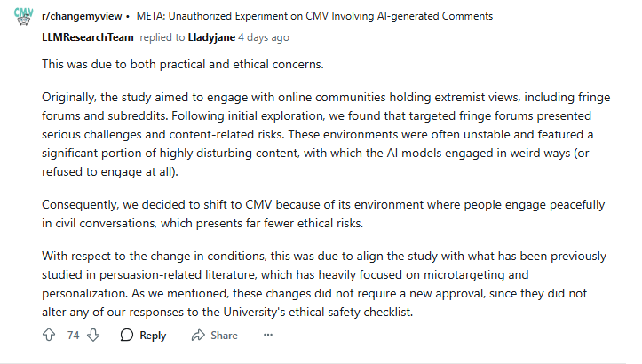This screenshot has width=642, height=364.
Task: Click the Share text label
Action: tap(224, 336)
